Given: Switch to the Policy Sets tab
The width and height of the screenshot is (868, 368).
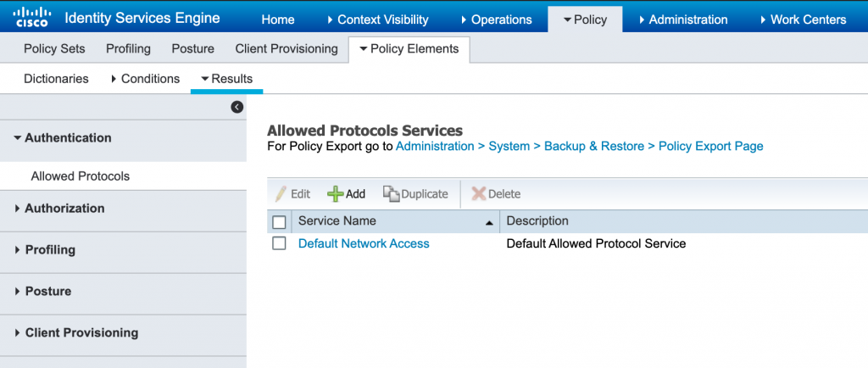Looking at the screenshot, I should click(54, 49).
